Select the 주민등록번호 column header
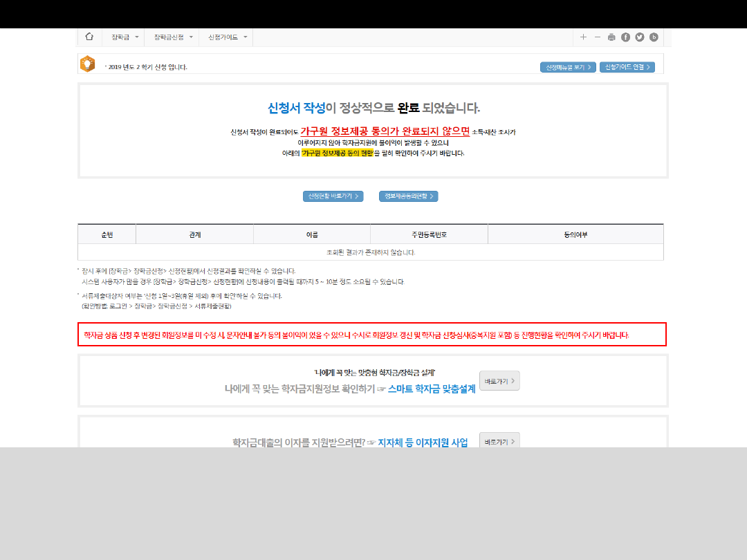747x560 pixels. (x=429, y=234)
